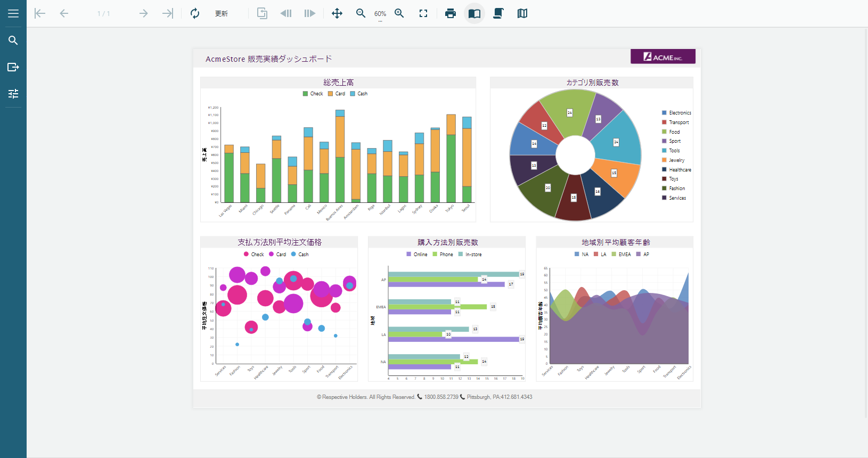Image resolution: width=868 pixels, height=458 pixels.
Task: Click Tools in the pie chart legend
Action: 674,151
